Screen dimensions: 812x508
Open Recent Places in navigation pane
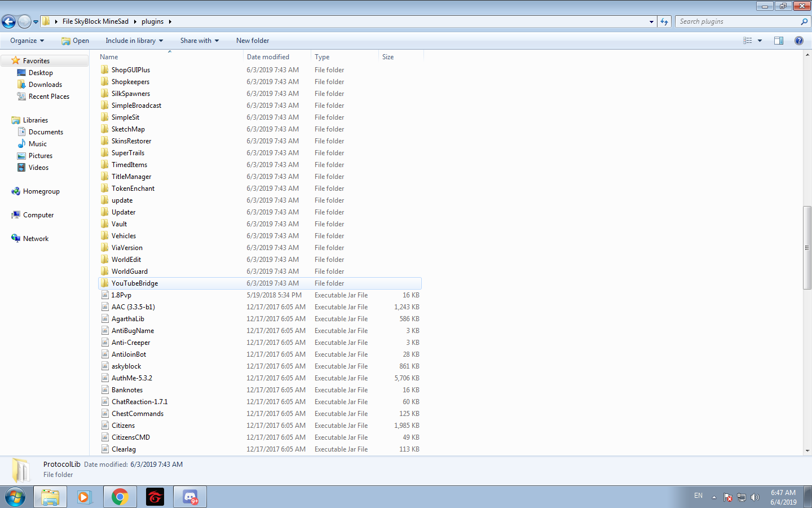(49, 97)
